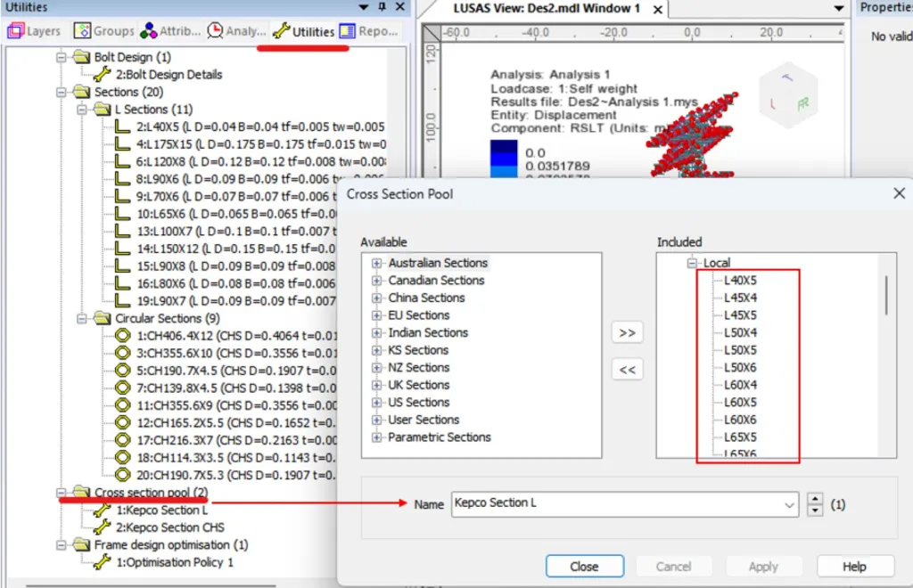Viewport: 913px width, 588px height.
Task: Click the Bolt Design Details wrench icon
Action: [x=103, y=75]
